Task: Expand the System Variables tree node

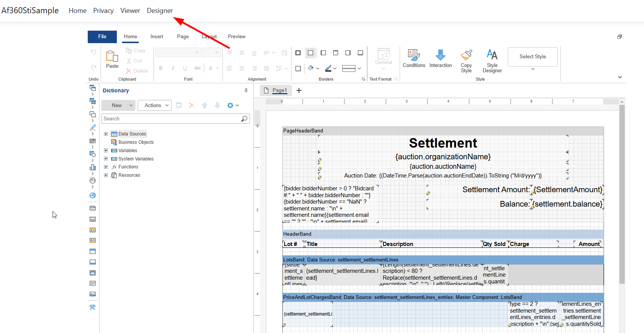Action: [106, 159]
